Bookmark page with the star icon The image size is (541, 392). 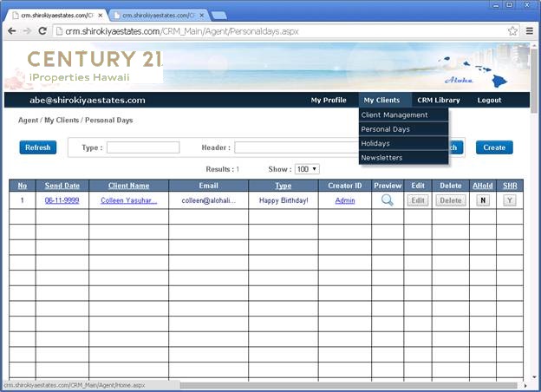point(512,31)
